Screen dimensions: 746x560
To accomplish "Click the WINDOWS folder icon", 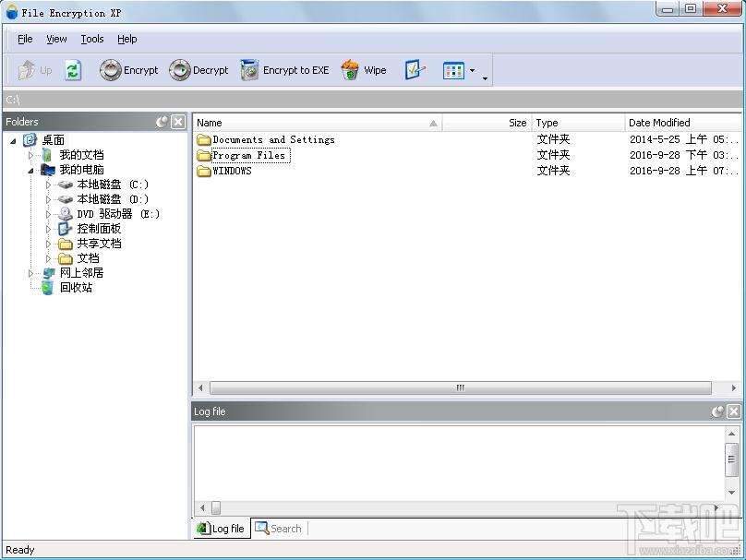I will point(204,172).
